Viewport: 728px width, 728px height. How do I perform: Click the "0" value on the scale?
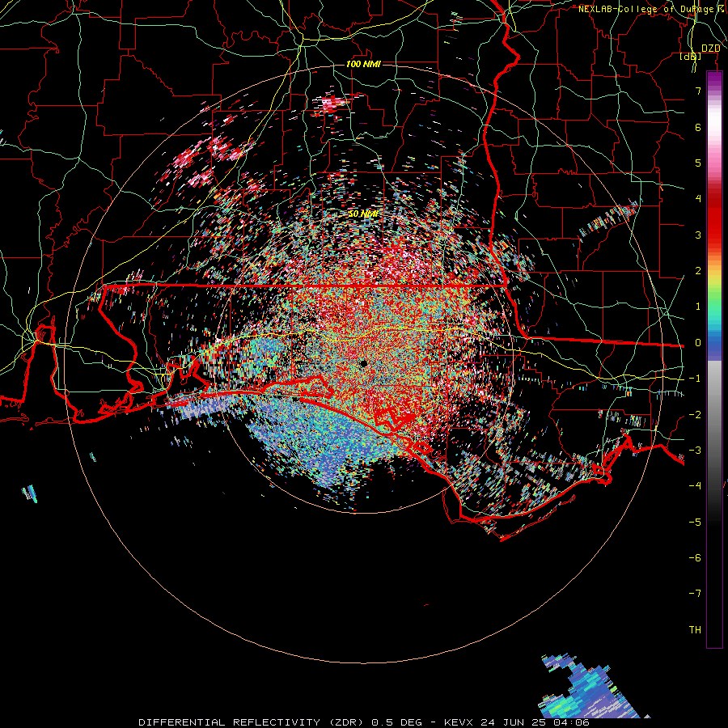pyautogui.click(x=698, y=343)
